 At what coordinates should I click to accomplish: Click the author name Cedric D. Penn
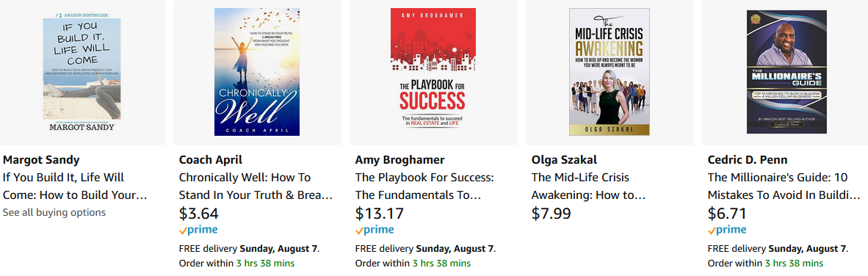[748, 161]
